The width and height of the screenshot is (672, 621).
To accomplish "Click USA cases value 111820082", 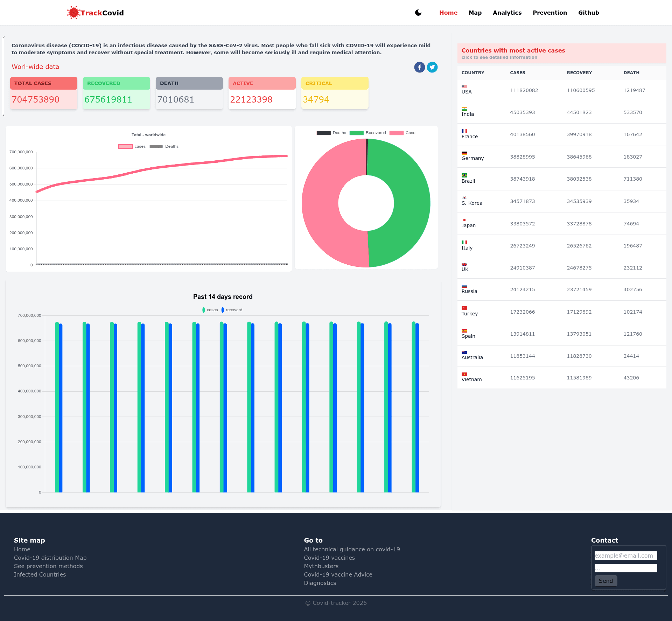I will tap(524, 90).
